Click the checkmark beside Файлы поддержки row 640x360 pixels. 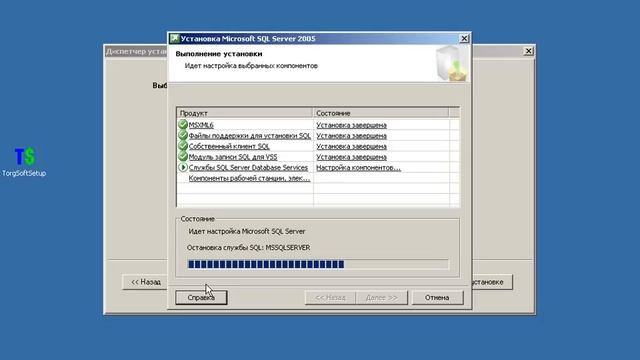(183, 135)
